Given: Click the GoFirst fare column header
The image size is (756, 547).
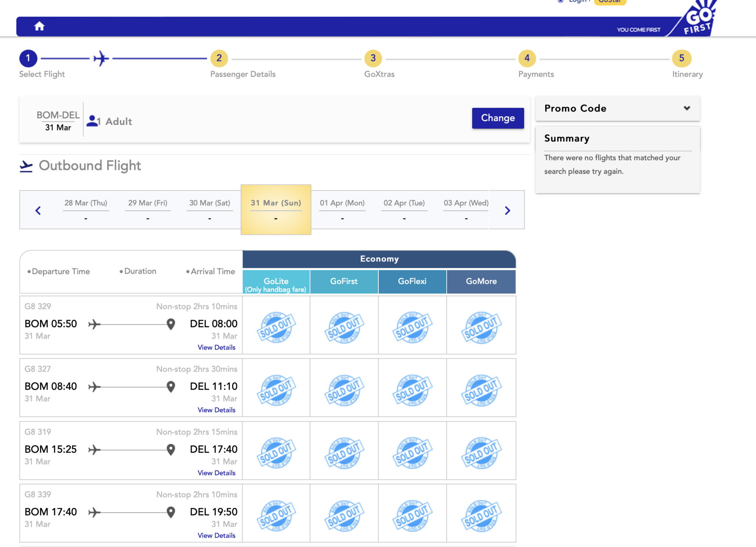Looking at the screenshot, I should pyautogui.click(x=344, y=282).
